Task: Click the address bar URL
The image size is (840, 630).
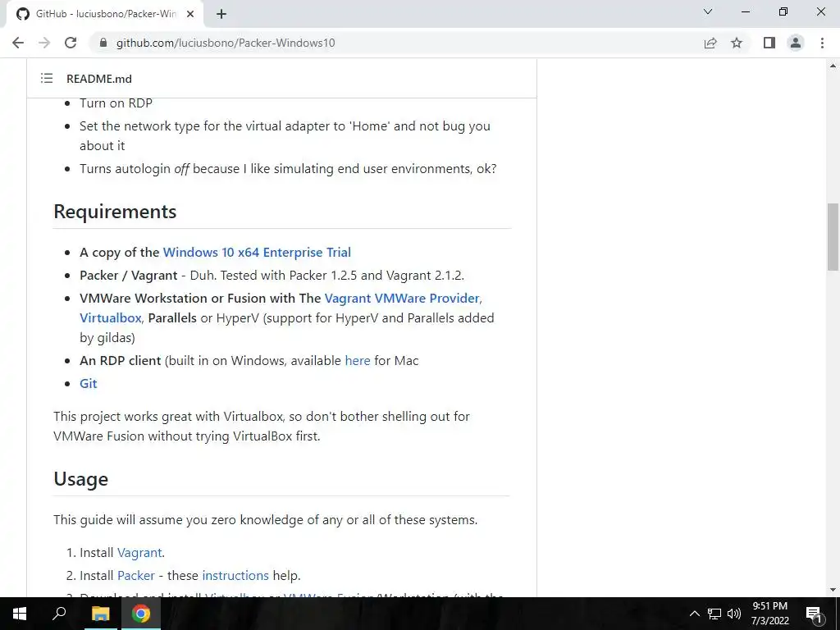Action: (226, 43)
